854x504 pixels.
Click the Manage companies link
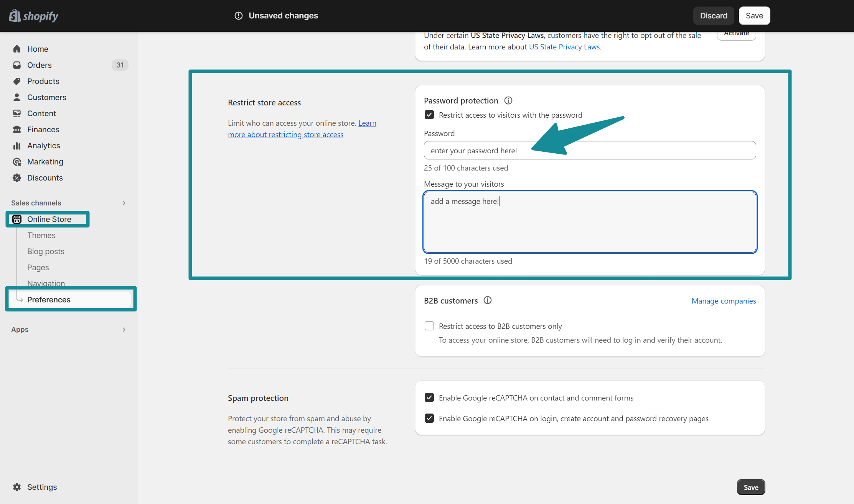pos(724,300)
